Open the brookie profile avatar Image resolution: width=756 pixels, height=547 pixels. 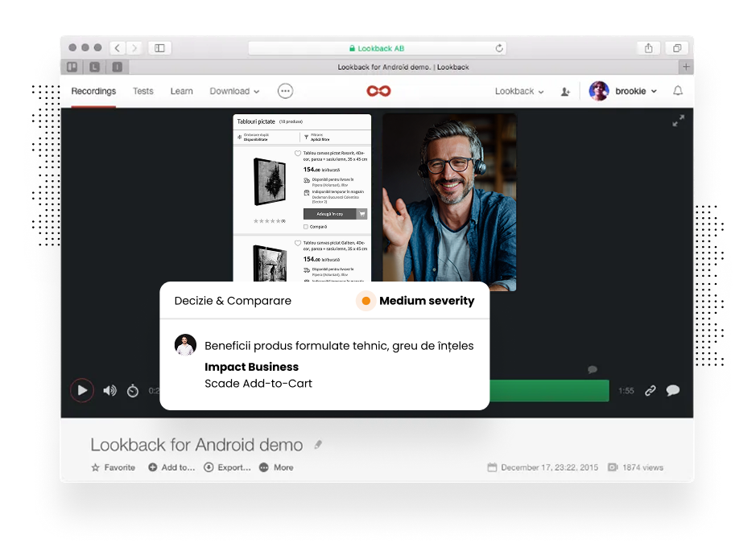[599, 91]
